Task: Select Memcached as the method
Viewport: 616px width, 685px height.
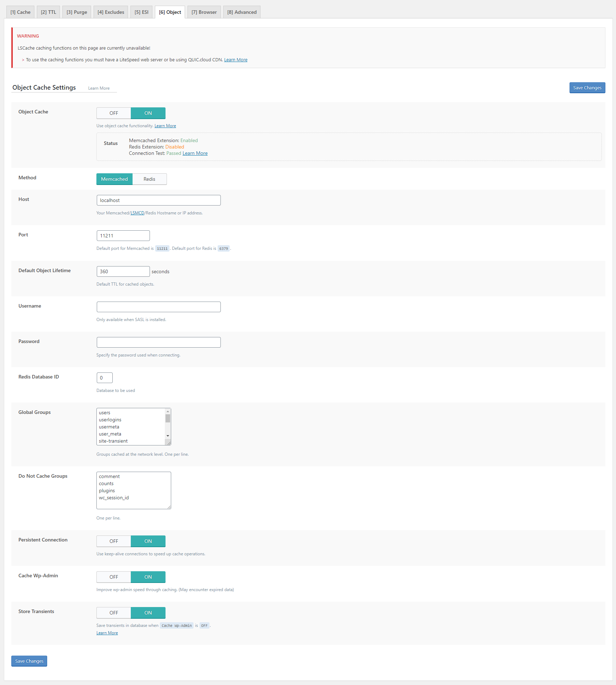Action: pos(114,179)
